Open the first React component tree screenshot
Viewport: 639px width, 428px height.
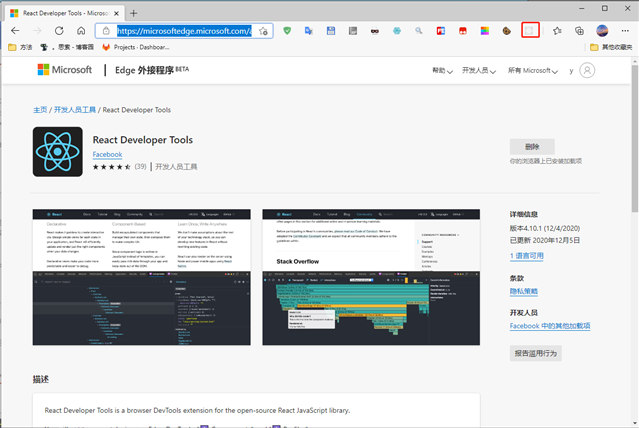(141, 277)
